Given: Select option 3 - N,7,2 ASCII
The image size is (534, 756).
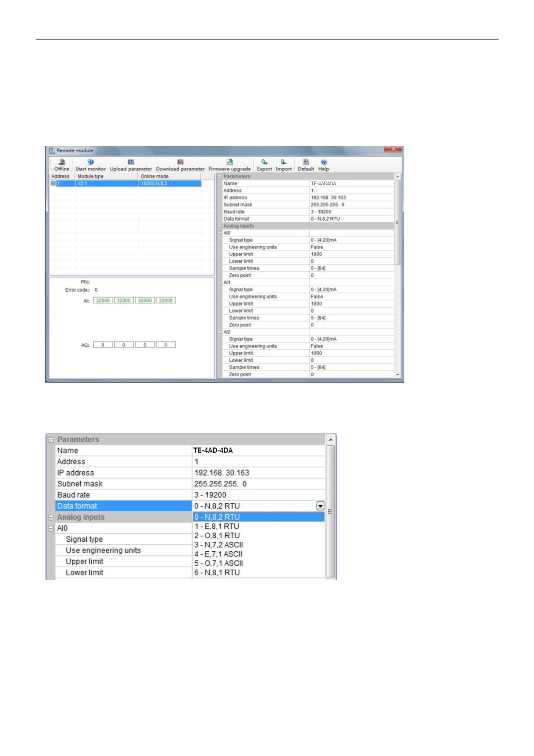Looking at the screenshot, I should (259, 545).
